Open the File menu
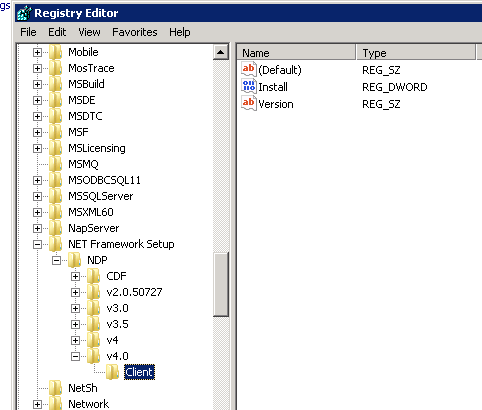Screen dimensions: 482x410 click(x=28, y=32)
